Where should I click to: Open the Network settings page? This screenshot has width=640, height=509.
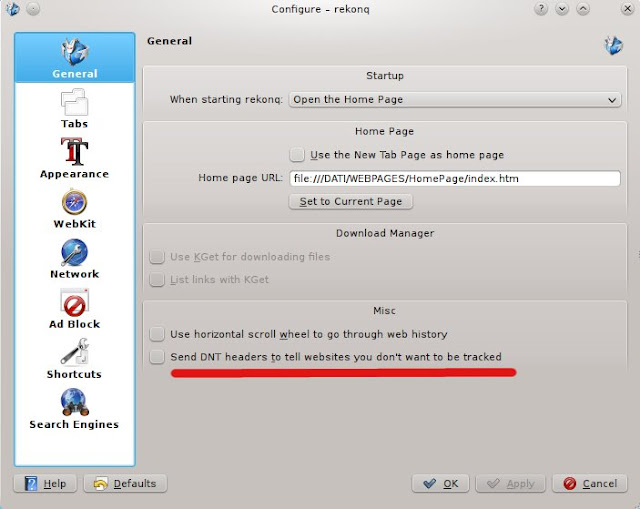coord(74,259)
